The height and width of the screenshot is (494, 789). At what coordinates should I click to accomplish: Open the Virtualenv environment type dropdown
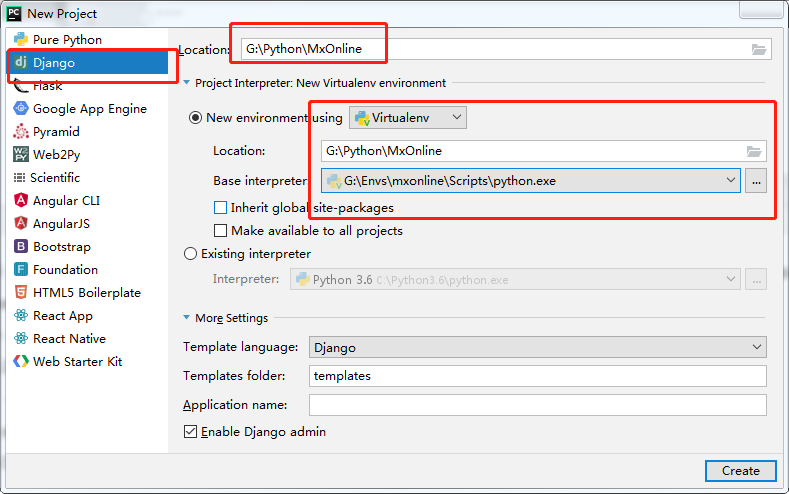coord(408,117)
